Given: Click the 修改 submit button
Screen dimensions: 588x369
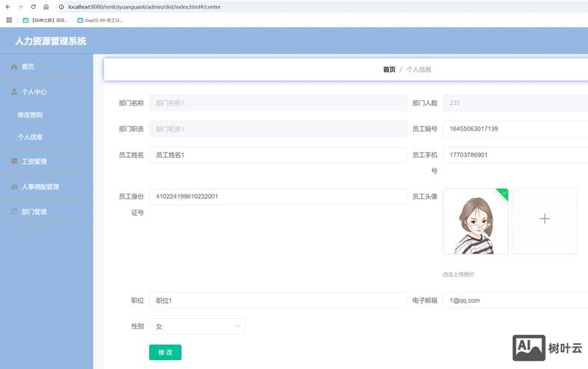Looking at the screenshot, I should 165,352.
